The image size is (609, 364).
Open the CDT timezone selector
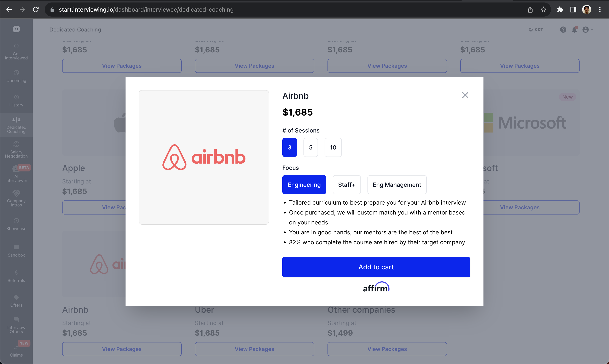click(536, 30)
